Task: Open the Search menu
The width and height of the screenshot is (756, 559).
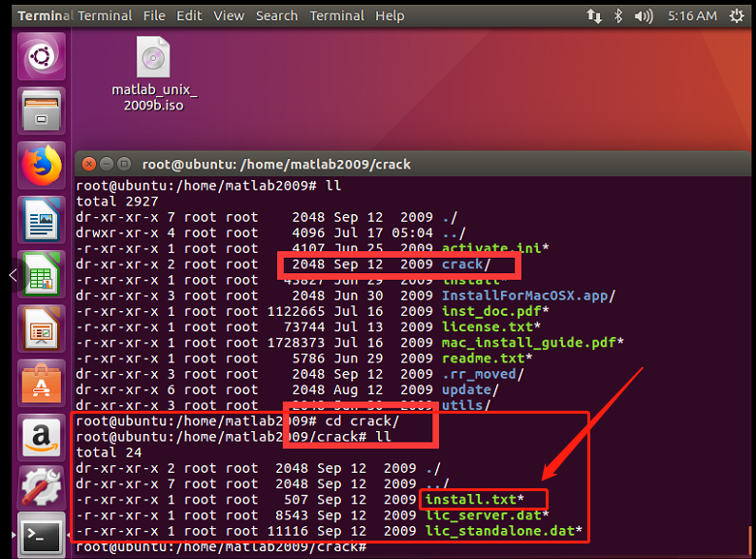Action: click(277, 16)
